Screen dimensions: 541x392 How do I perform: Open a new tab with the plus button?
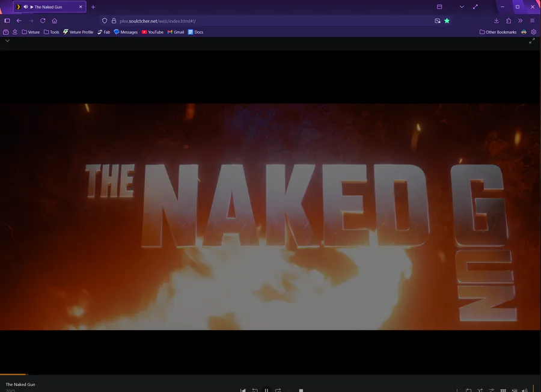pyautogui.click(x=93, y=7)
